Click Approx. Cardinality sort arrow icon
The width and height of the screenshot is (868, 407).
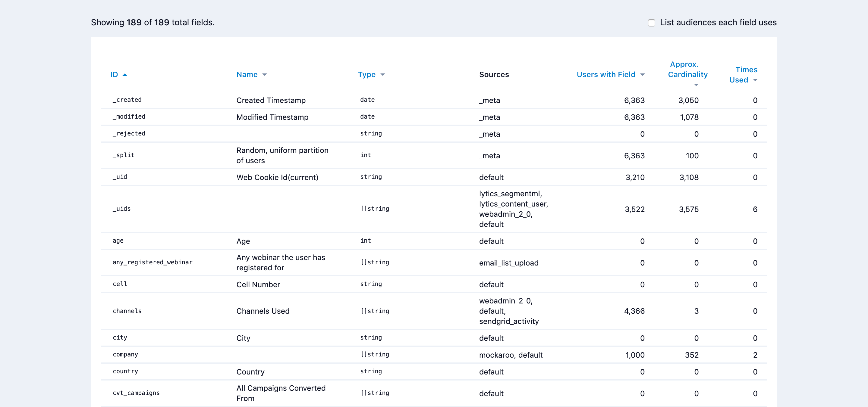(x=696, y=85)
